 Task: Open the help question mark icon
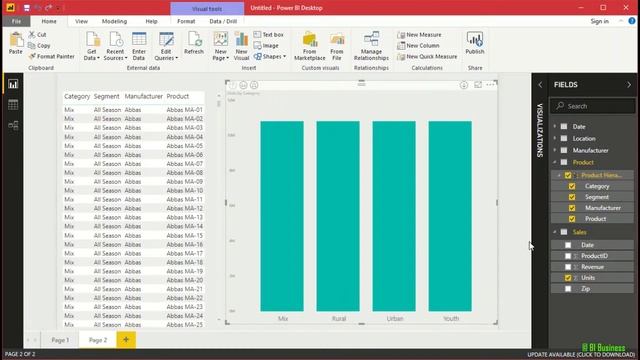point(632,21)
